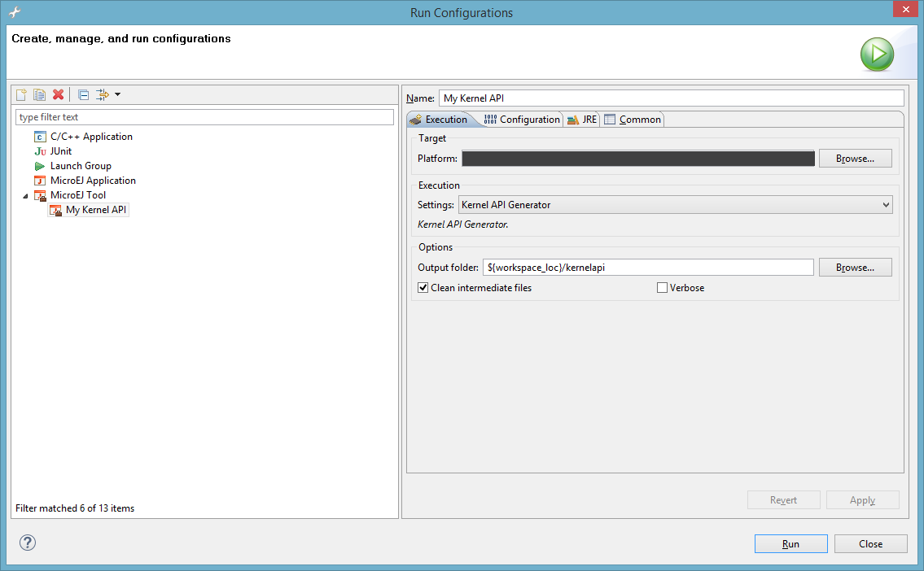Click the Name input field
This screenshot has height=571, width=924.
[x=671, y=98]
